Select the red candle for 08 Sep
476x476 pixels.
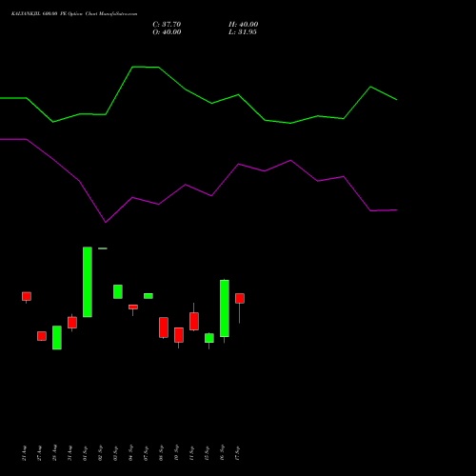pyautogui.click(x=164, y=327)
